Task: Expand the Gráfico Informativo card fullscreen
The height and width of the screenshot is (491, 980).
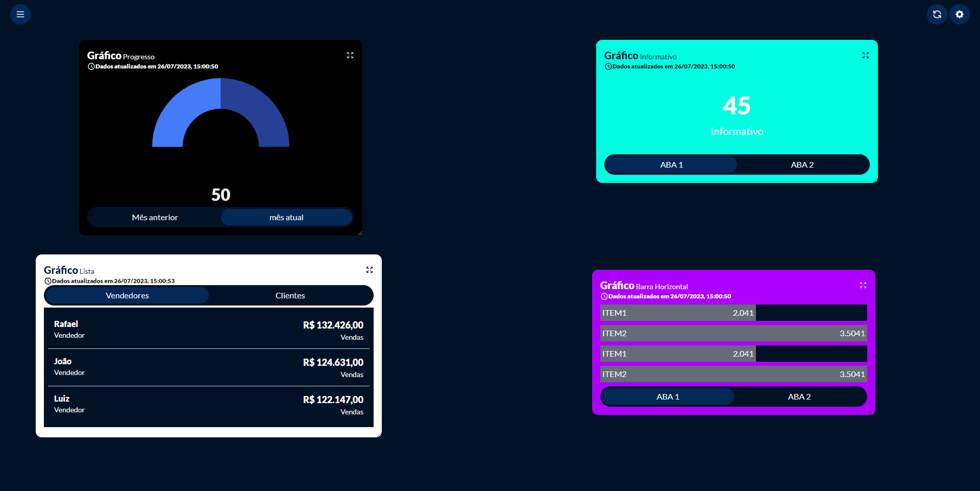Action: point(866,55)
